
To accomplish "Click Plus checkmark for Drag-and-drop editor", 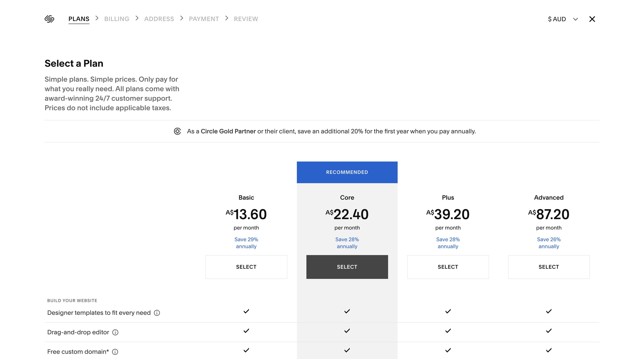I will (448, 331).
